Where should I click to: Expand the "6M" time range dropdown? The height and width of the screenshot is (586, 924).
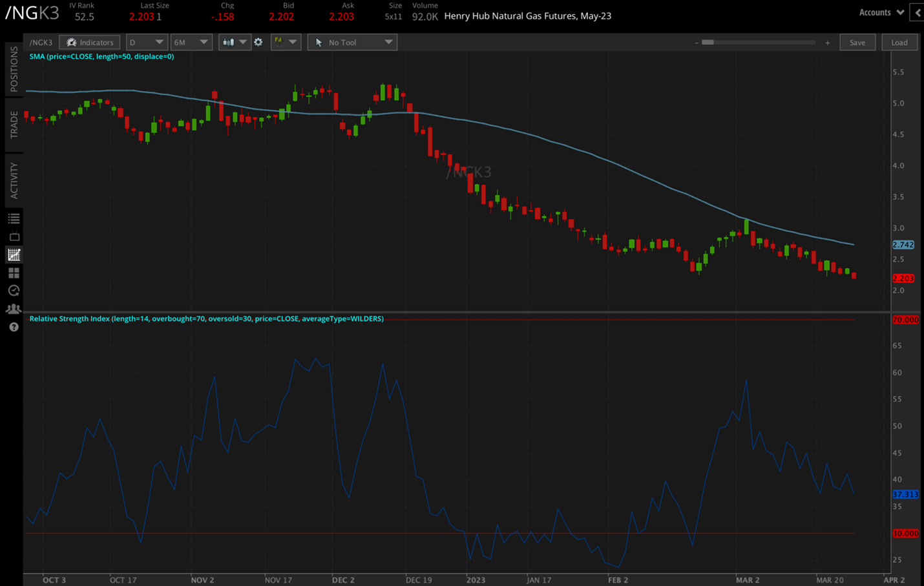tap(191, 42)
